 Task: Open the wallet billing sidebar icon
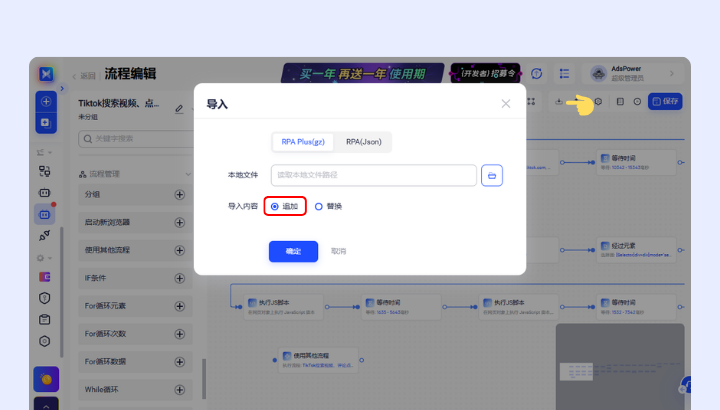coord(45,277)
